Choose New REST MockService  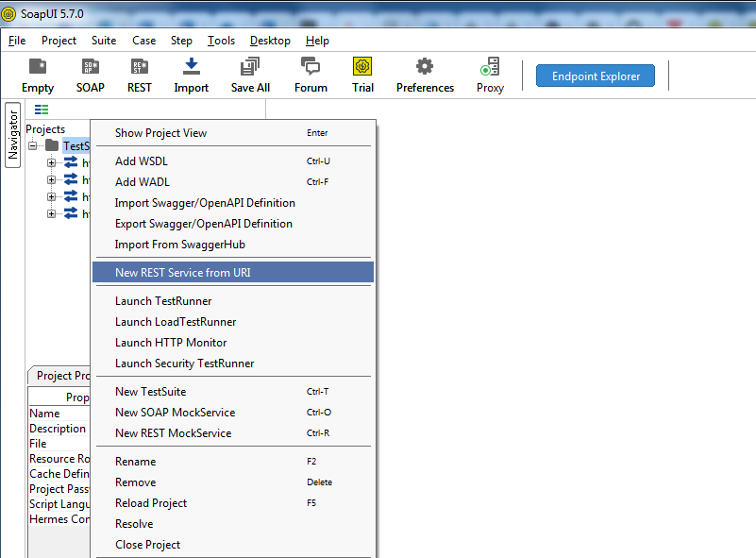click(x=233, y=433)
